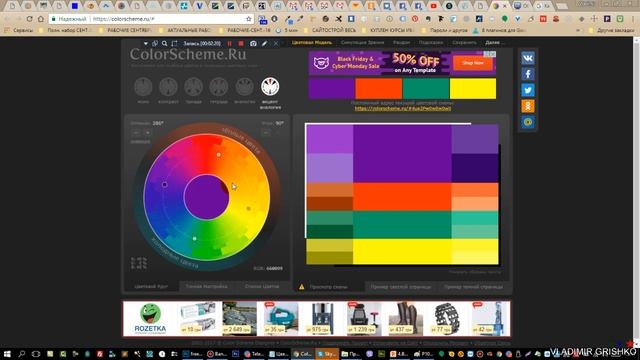Screen dimensions: 640x360
Task: Open the Сервисы bookmarks item
Action: 18,30
